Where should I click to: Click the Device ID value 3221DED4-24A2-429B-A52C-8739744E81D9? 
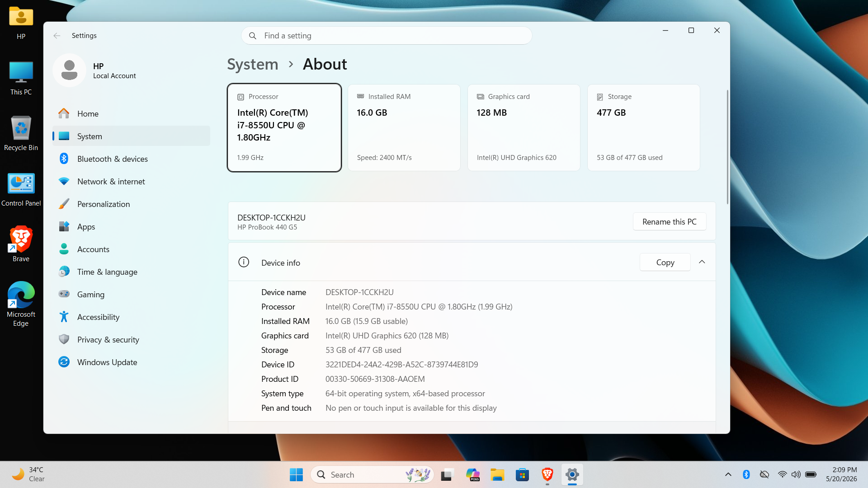(401, 365)
